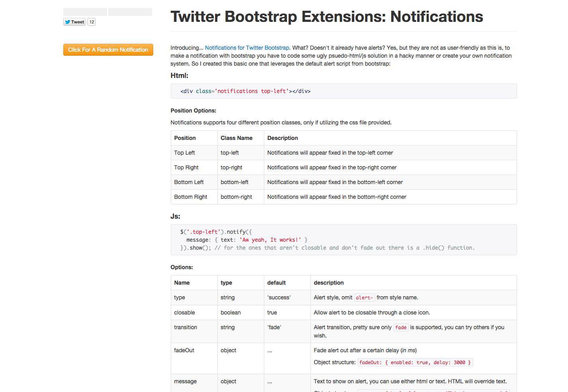Select the top-left class name cell
Screen dimensions: 568x392
click(241, 153)
